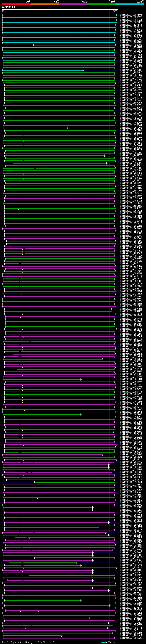Open hit UniRef100_O23626

[x=131, y=17]
